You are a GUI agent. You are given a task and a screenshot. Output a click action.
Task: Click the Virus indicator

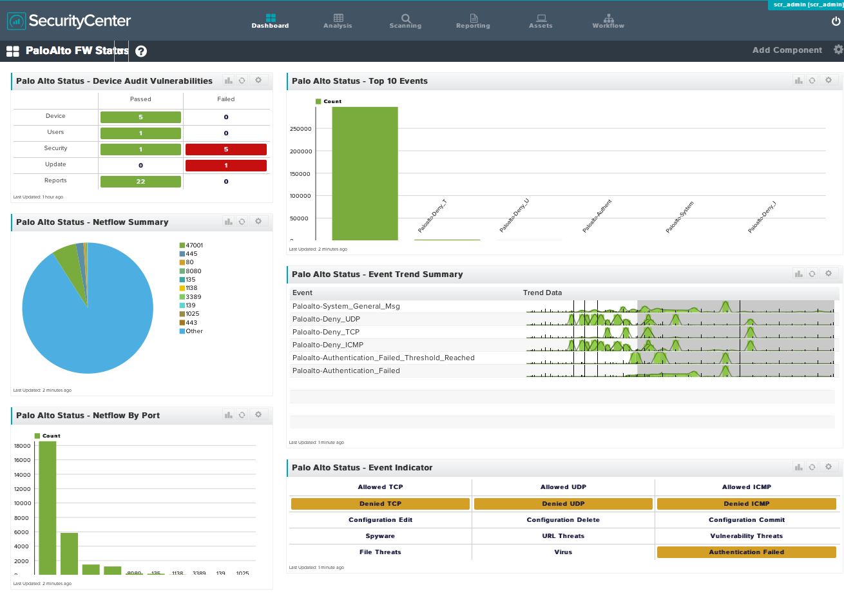[563, 552]
